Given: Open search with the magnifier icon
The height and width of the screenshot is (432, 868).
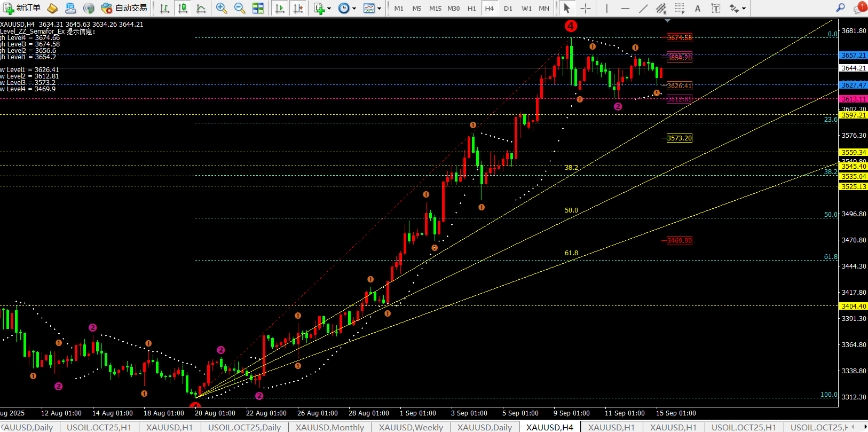Looking at the screenshot, I should pos(840,7).
